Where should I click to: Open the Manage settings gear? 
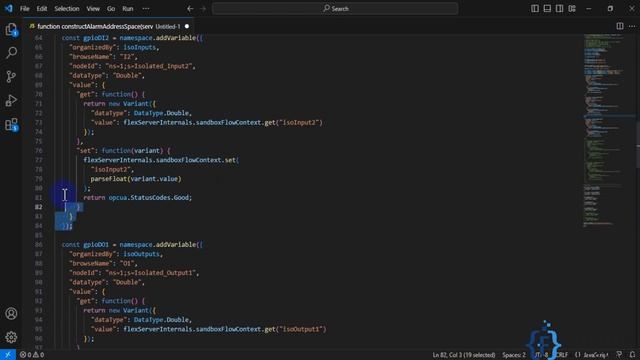coord(11,337)
